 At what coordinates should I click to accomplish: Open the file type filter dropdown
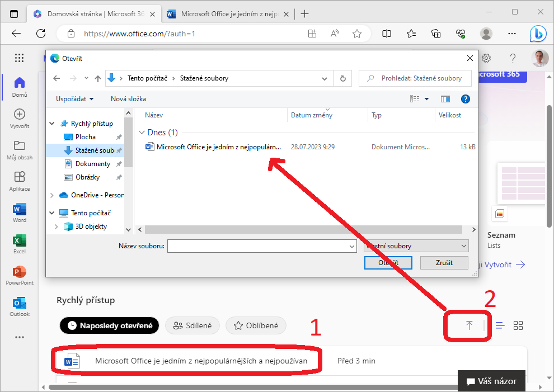point(416,246)
